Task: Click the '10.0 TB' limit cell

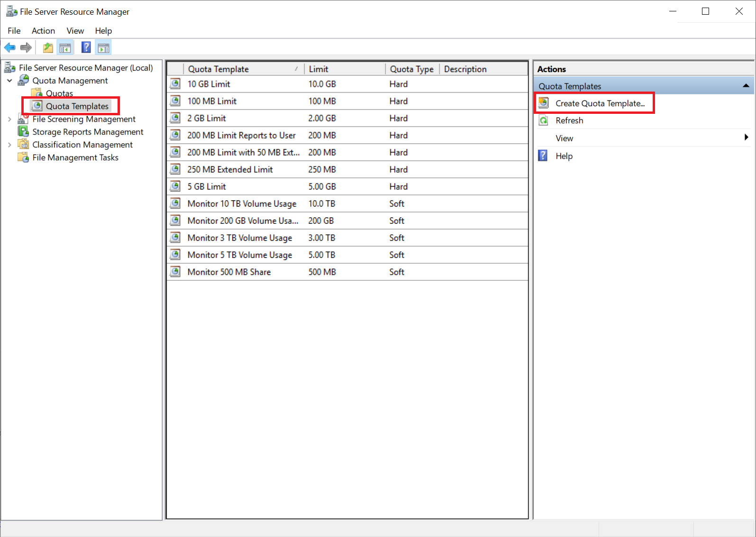Action: point(321,204)
